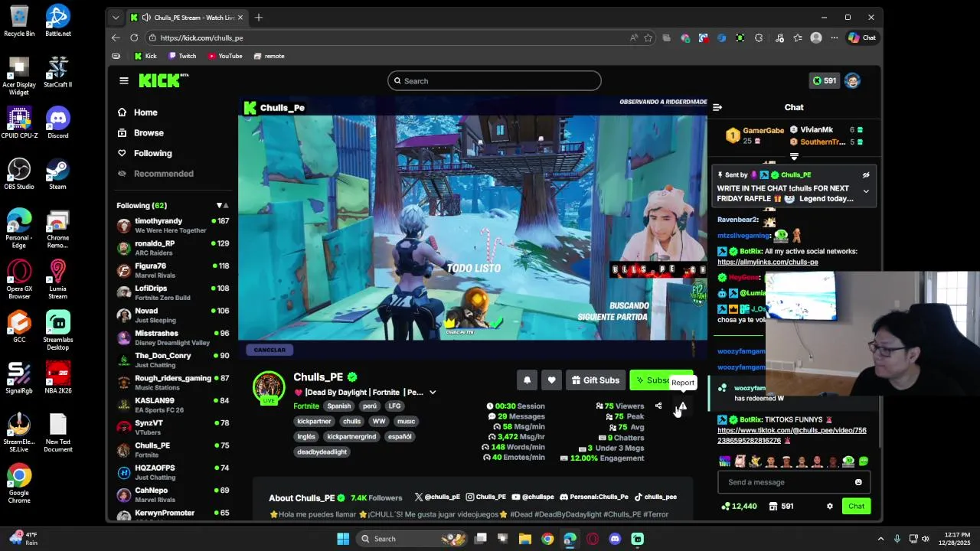Click the kickpartner tag

(x=314, y=422)
